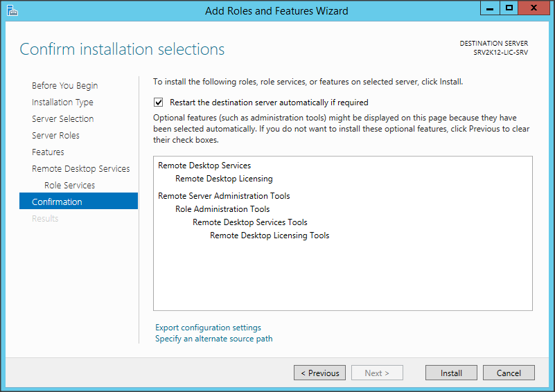555x392 pixels.
Task: Open the Server Selection step
Action: 62,119
